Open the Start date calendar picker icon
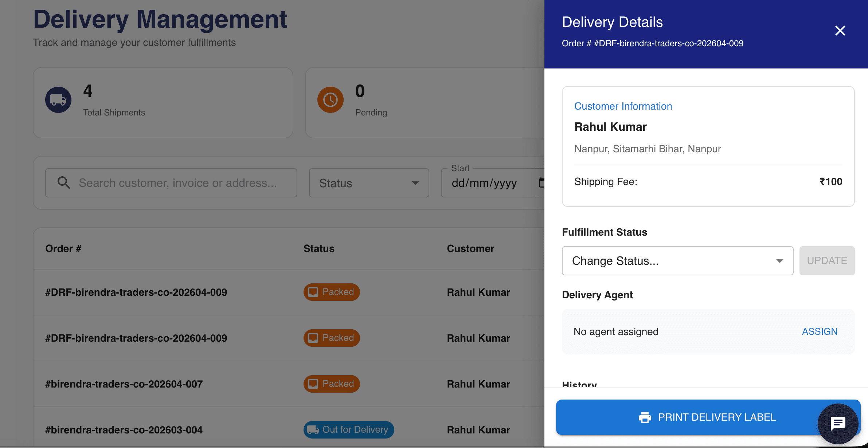Image resolution: width=868 pixels, height=448 pixels. (x=541, y=182)
